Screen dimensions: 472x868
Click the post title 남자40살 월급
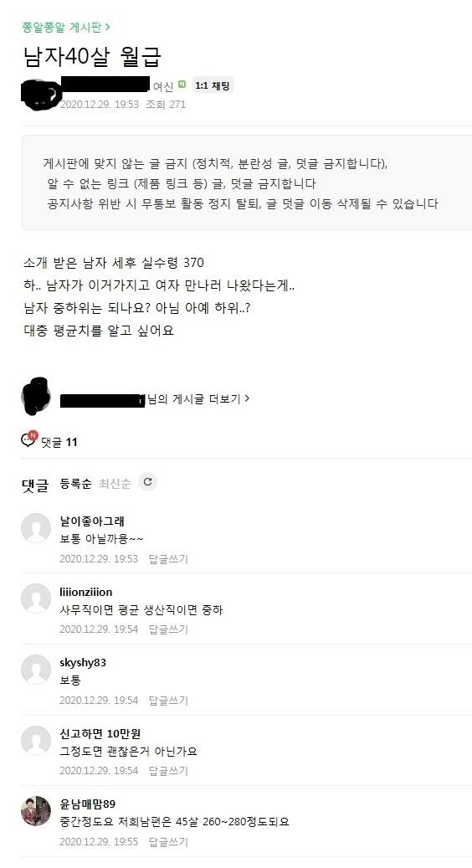pyautogui.click(x=92, y=56)
